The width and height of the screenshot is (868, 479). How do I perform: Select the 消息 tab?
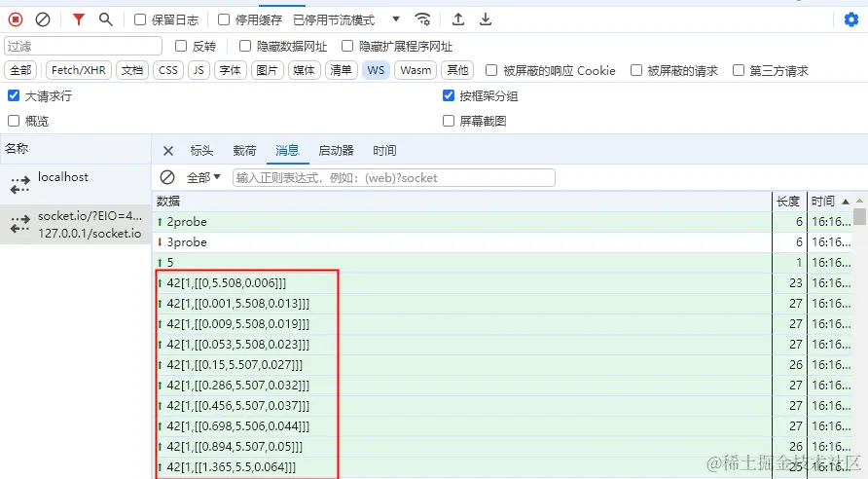(x=287, y=151)
